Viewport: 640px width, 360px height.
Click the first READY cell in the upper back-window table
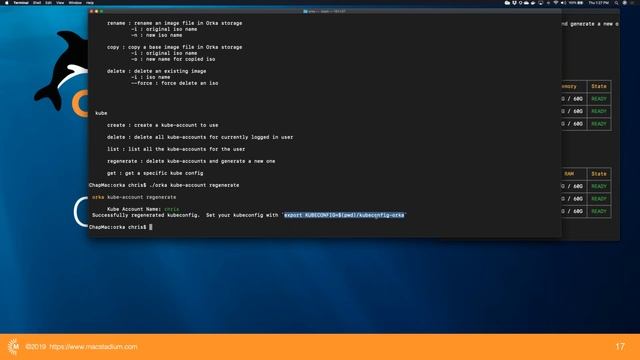click(599, 99)
